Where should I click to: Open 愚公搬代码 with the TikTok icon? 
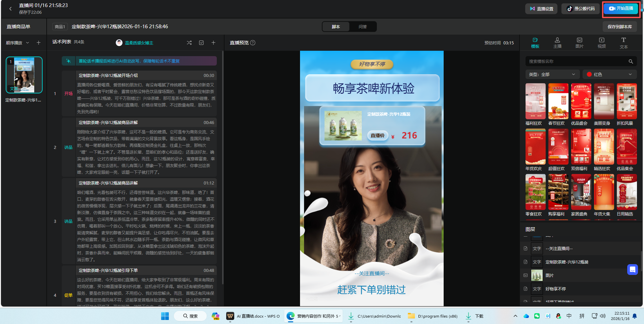580,9
